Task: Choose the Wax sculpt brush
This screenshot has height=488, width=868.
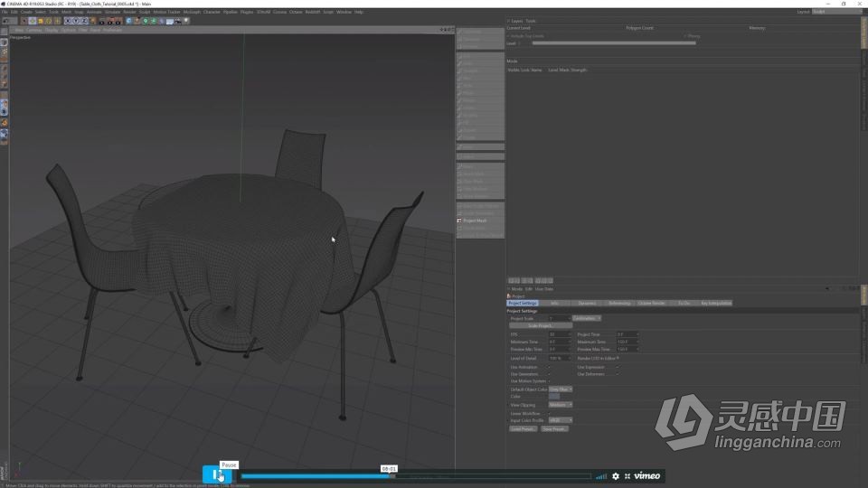Action: click(480, 78)
